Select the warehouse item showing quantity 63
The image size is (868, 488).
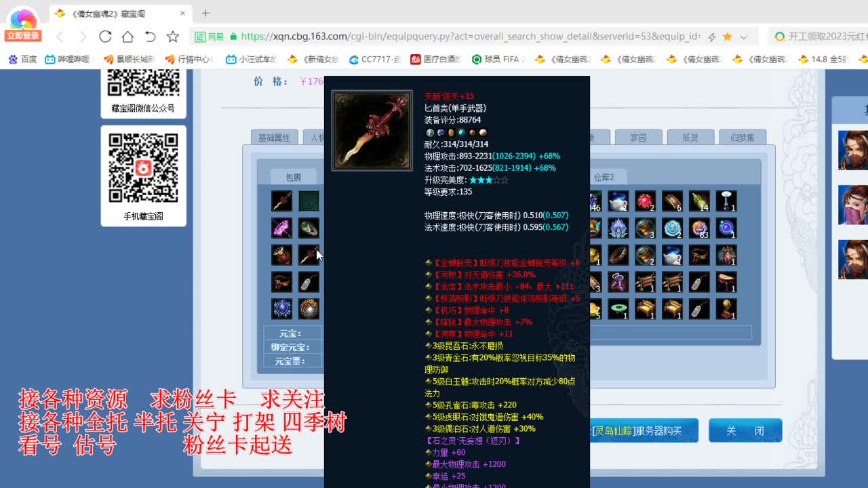pos(699,228)
